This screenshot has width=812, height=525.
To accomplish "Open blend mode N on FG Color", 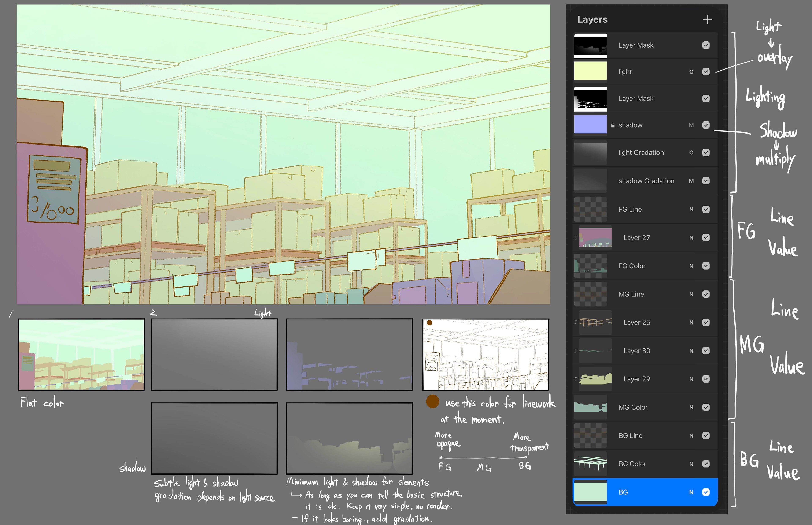I will pyautogui.click(x=691, y=266).
